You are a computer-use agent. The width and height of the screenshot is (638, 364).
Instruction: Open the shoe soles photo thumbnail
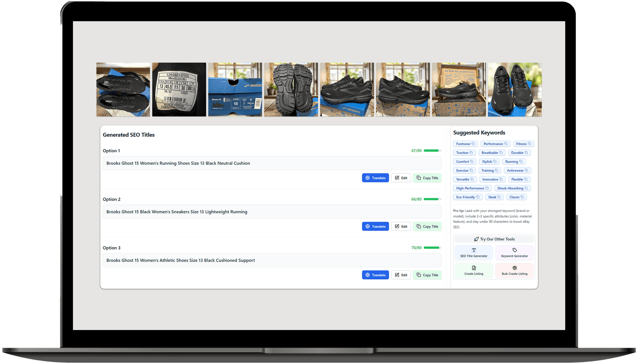(291, 90)
